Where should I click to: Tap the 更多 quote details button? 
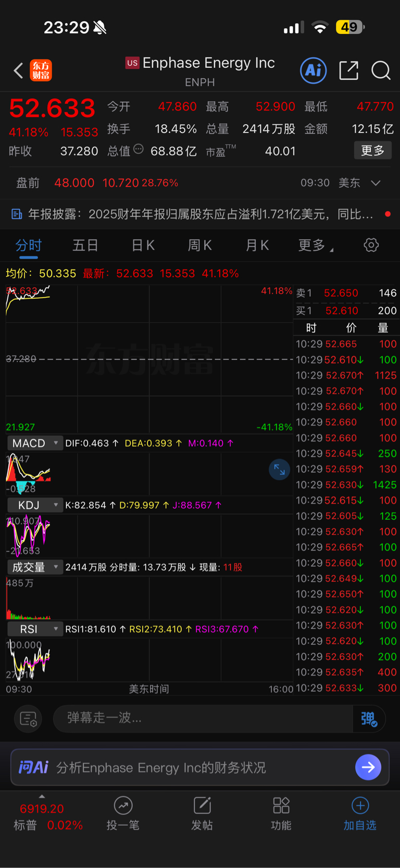pyautogui.click(x=372, y=151)
